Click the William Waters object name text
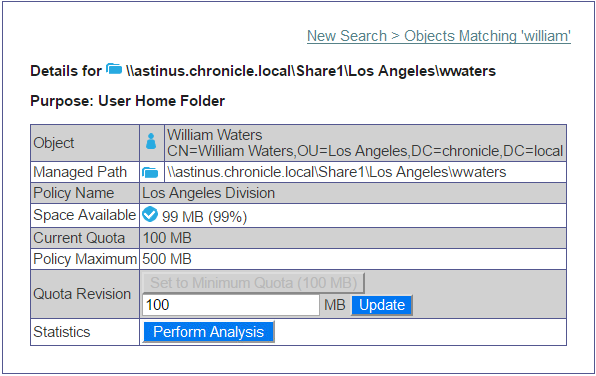596x376 pixels. pos(215,135)
